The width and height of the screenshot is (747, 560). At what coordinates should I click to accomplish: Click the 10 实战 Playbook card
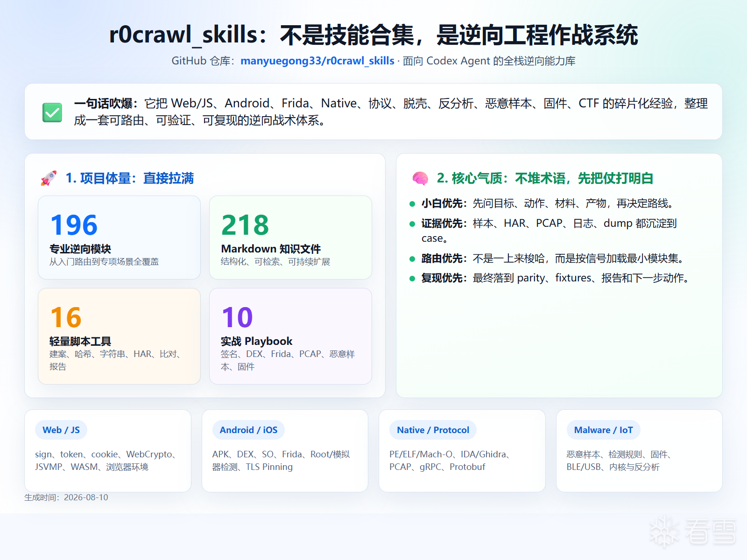coord(290,336)
